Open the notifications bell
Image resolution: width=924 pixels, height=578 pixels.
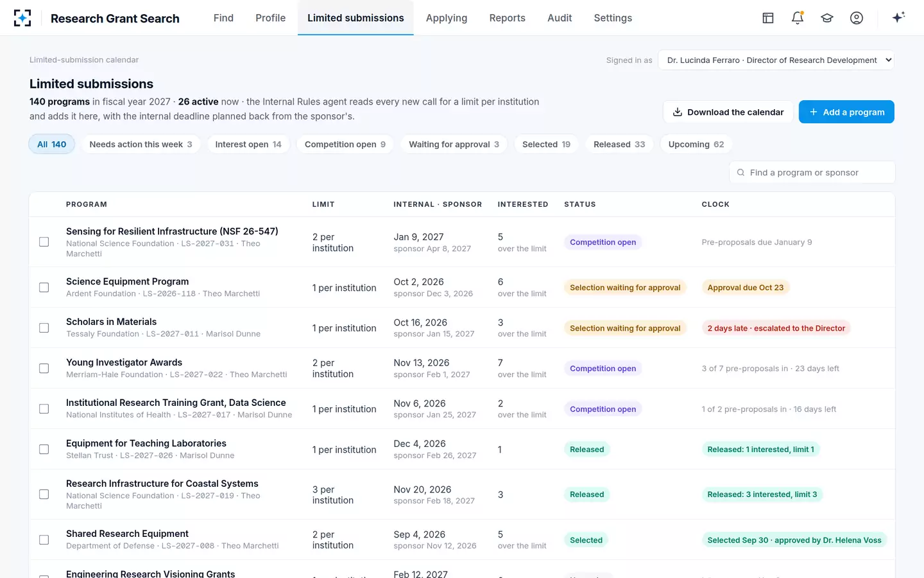click(798, 18)
